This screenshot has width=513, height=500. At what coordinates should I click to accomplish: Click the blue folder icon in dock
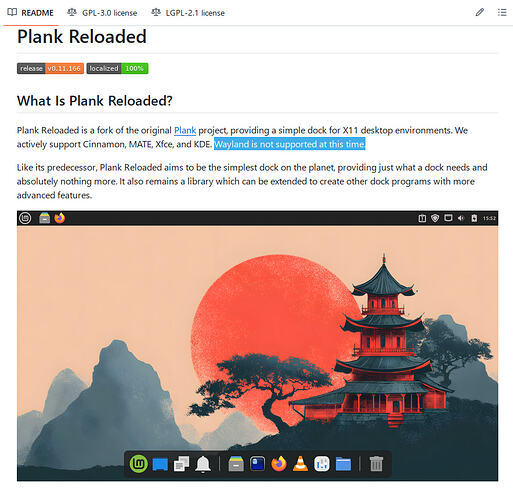pyautogui.click(x=343, y=464)
